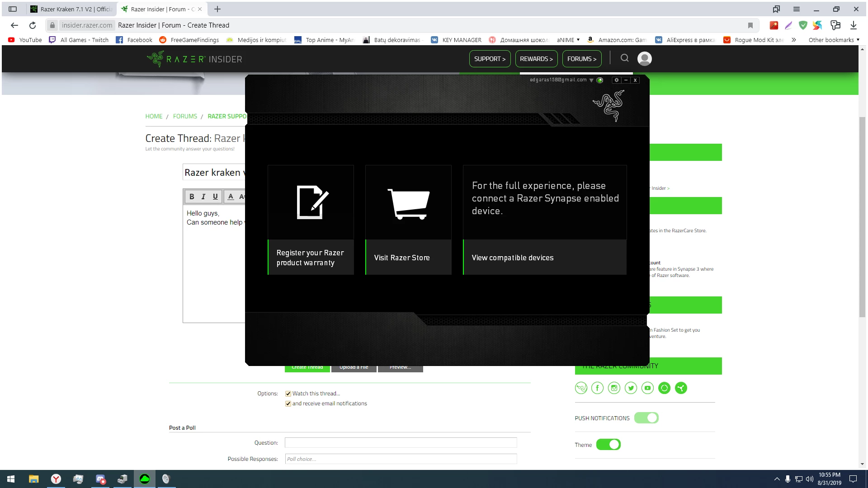Click the forum search magnifier icon
This screenshot has width=868, height=488.
click(x=624, y=58)
